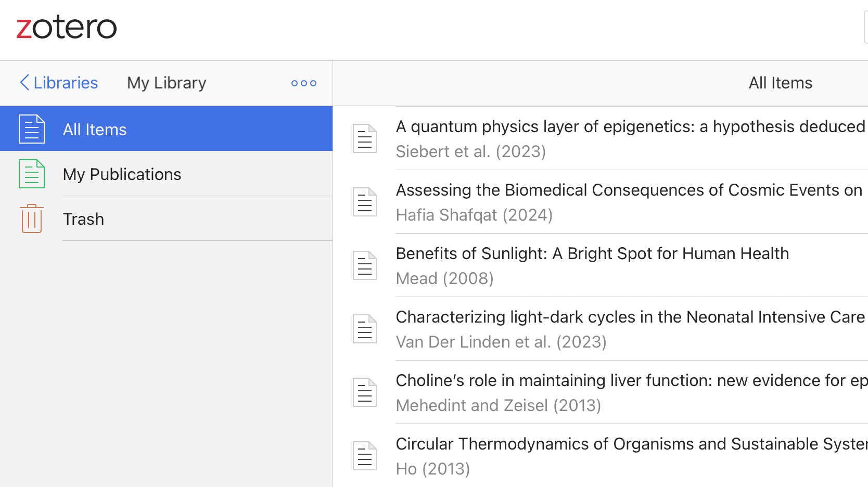The width and height of the screenshot is (868, 487).
Task: Open My Publications collection
Action: [122, 174]
